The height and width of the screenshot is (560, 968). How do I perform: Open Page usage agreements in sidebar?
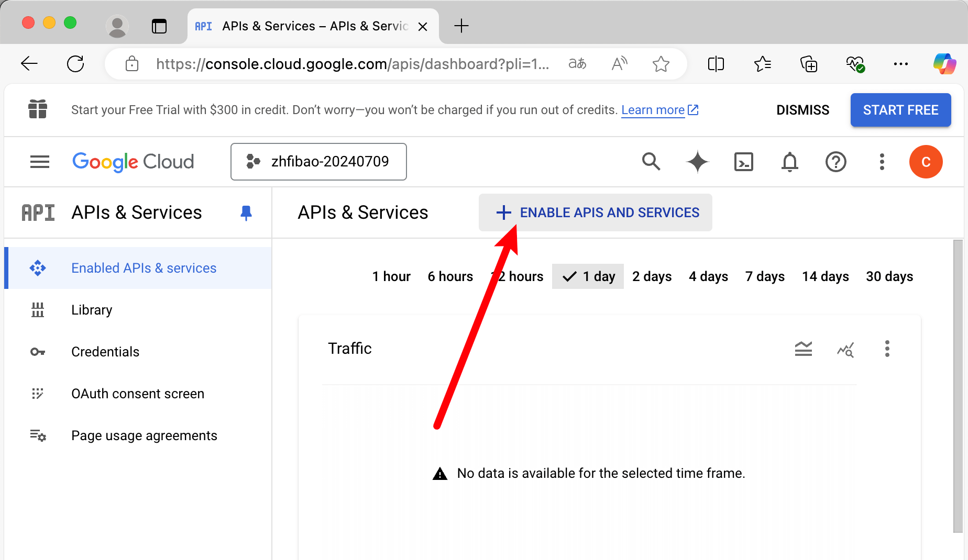(x=138, y=435)
